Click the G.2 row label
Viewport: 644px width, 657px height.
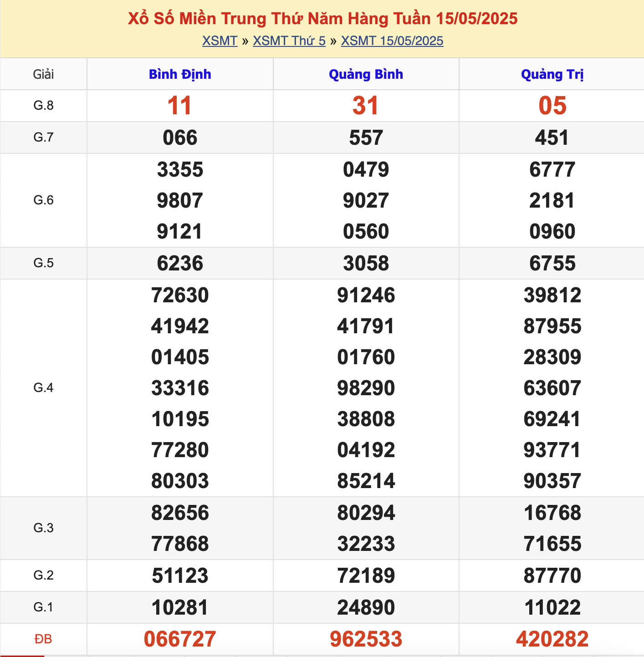[44, 576]
